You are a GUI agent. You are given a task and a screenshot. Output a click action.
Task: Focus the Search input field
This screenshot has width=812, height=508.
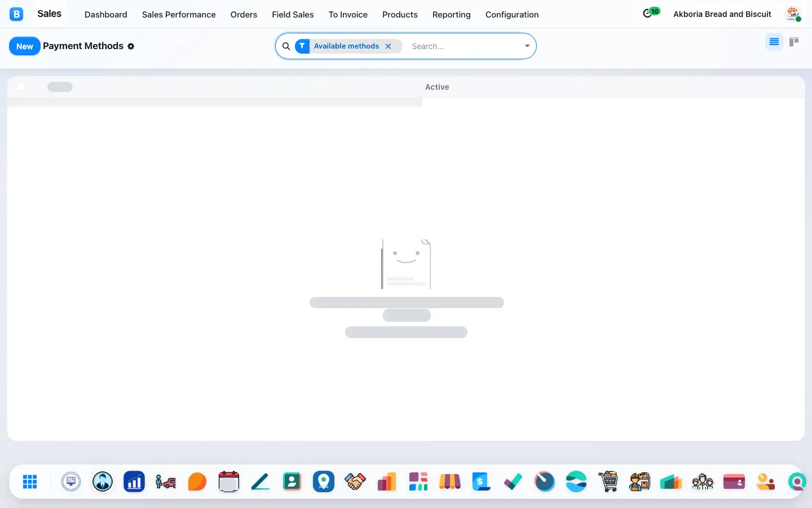[465, 46]
